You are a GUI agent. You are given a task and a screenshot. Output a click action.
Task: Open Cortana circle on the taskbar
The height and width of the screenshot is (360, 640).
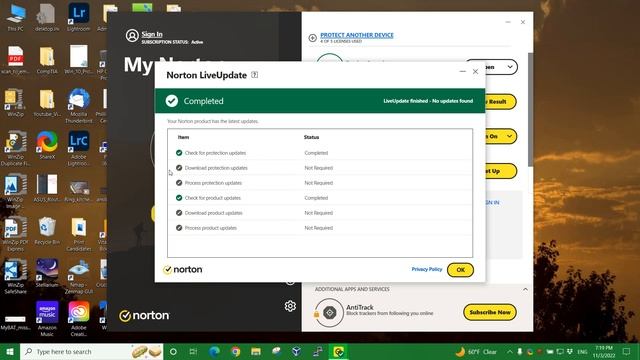pos(173,351)
